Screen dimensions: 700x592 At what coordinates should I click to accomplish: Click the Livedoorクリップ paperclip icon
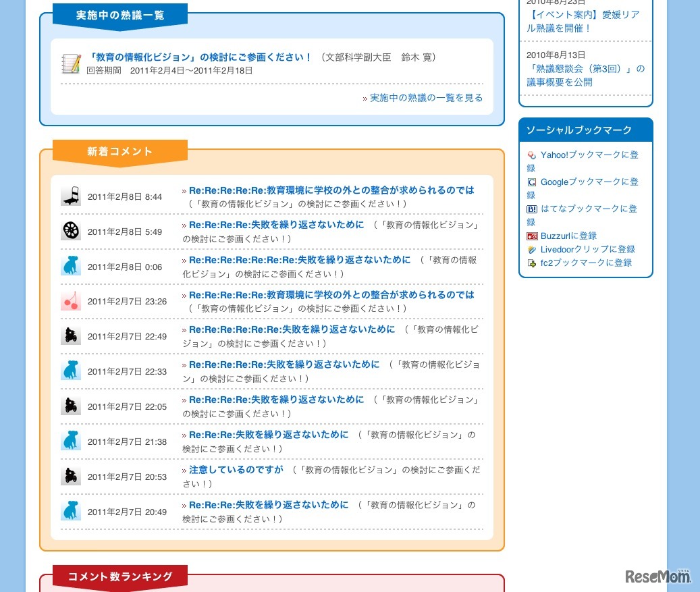click(531, 249)
